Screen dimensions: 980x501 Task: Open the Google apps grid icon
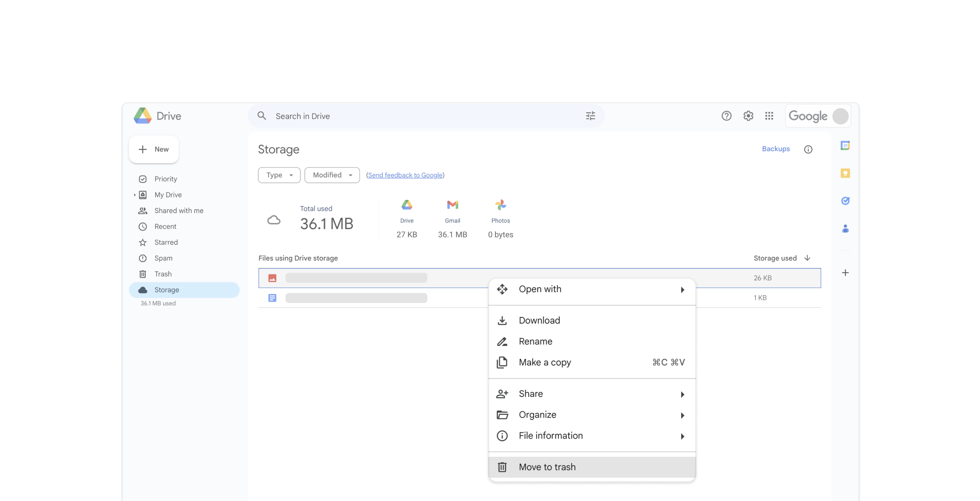coord(769,116)
